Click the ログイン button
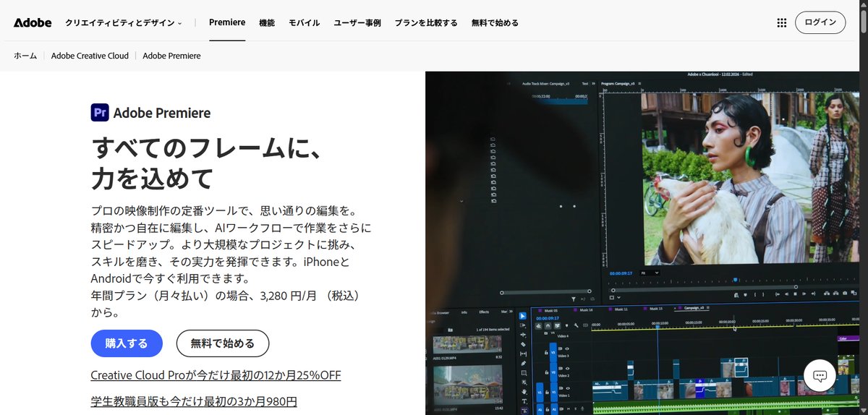868x415 pixels. click(820, 22)
